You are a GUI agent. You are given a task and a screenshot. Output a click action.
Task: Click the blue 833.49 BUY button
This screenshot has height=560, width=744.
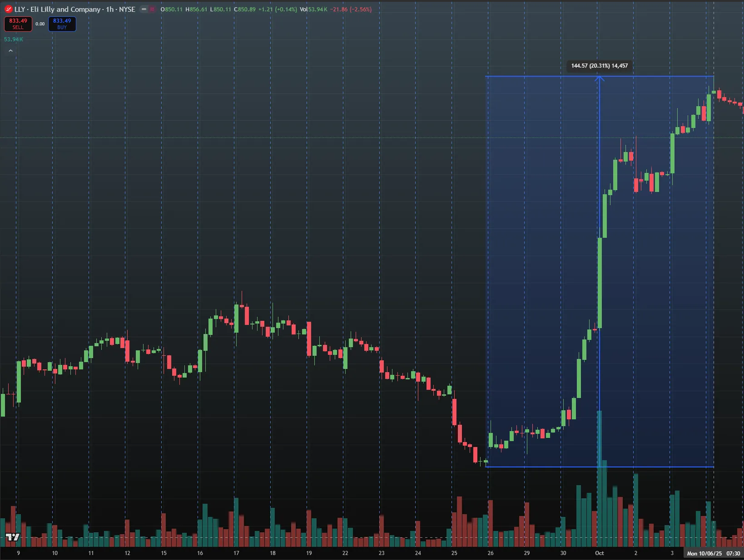pyautogui.click(x=62, y=24)
